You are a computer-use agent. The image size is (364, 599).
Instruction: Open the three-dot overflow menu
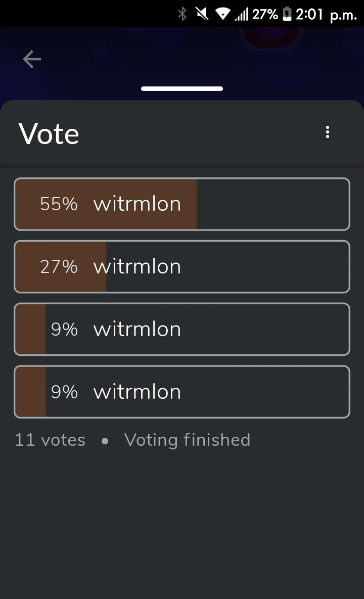point(328,132)
